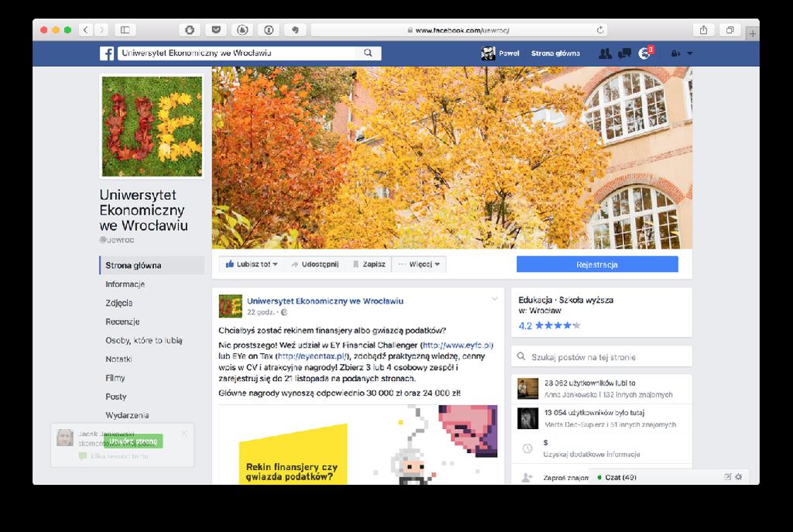
Task: Click 13 054 użytkowników było tutaj
Action: pos(594,413)
